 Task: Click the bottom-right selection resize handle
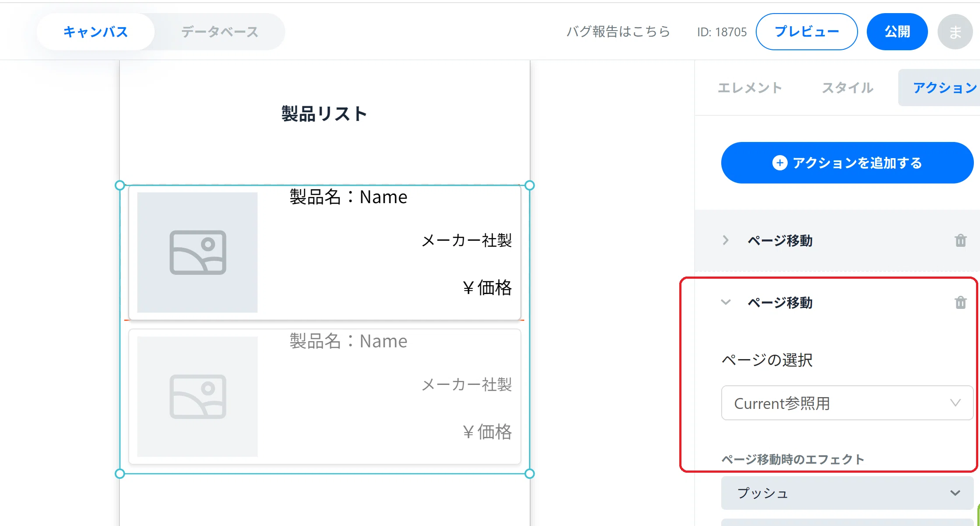tap(529, 474)
